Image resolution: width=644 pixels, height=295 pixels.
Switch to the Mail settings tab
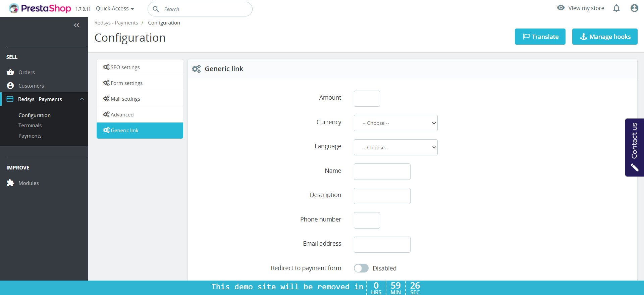[x=140, y=99]
